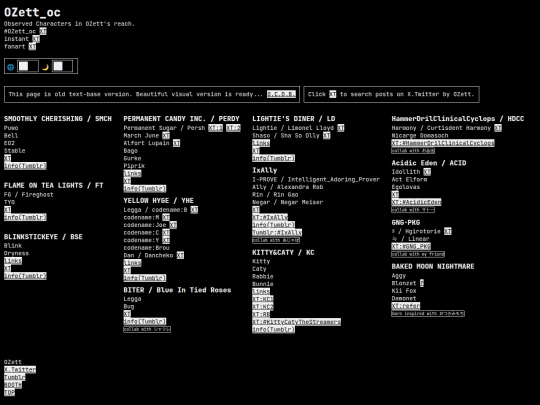Image resolution: width=540 pixels, height=405 pixels.
Task: Open YELLOW HYGE Links link
Action: (x=133, y=263)
